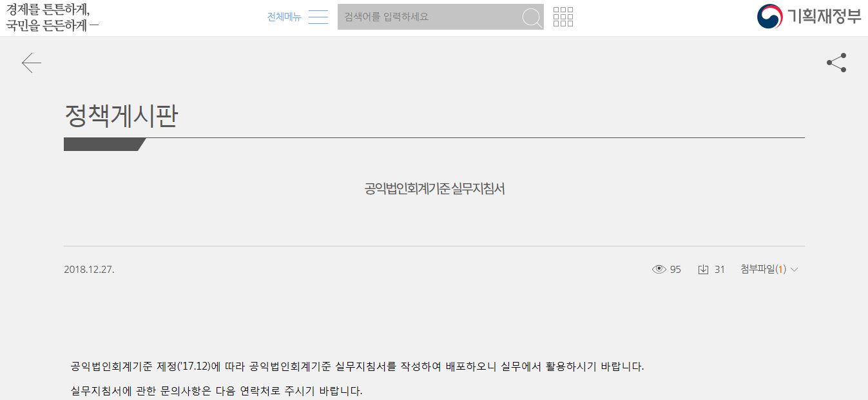Click the view count 95
Viewport: 868px width, 400px height.
(675, 270)
